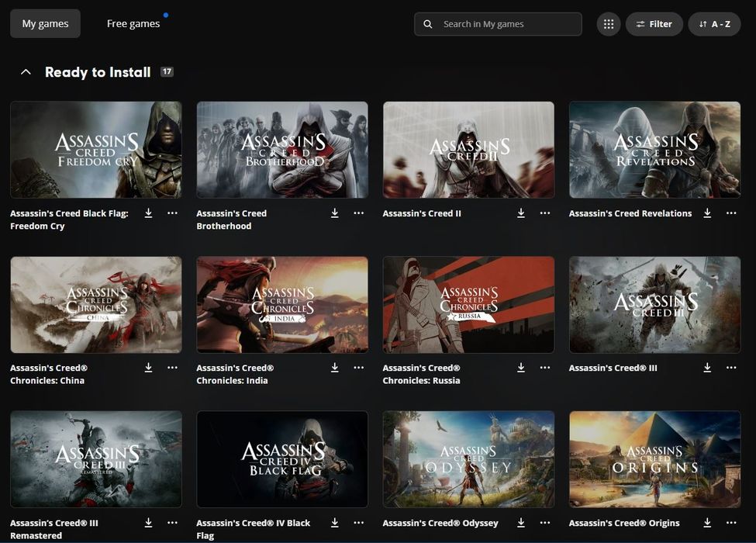Open more options for Assassin's Creed II
The image size is (756, 543).
tap(545, 213)
